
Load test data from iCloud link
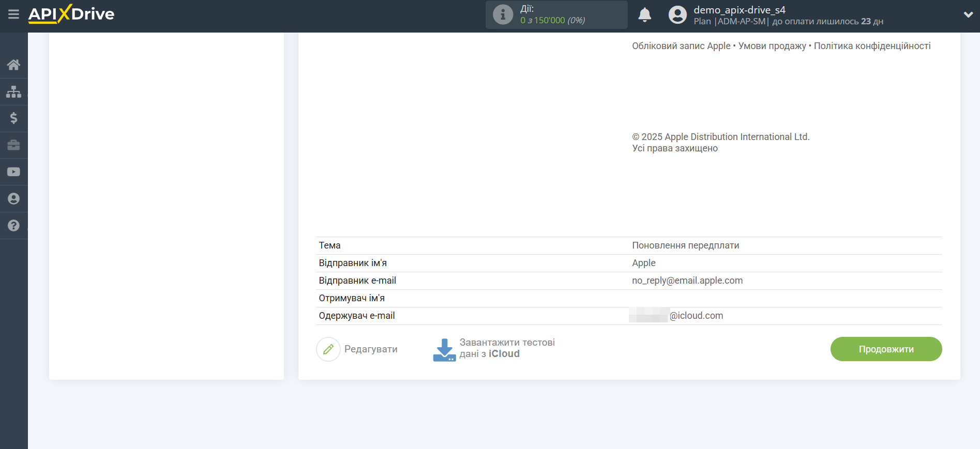[507, 348]
